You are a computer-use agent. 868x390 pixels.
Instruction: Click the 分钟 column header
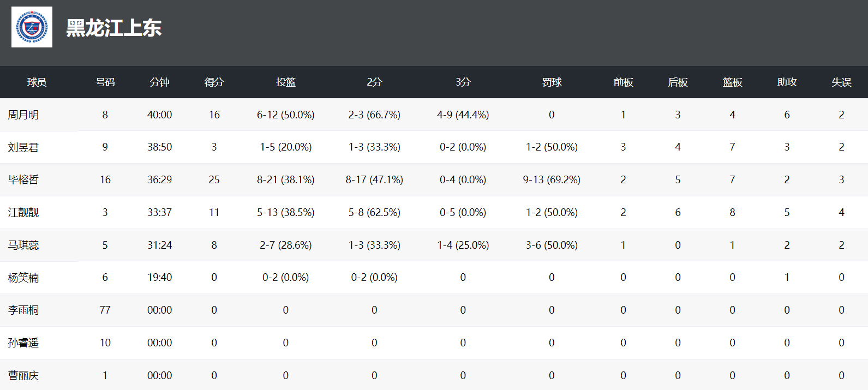159,82
